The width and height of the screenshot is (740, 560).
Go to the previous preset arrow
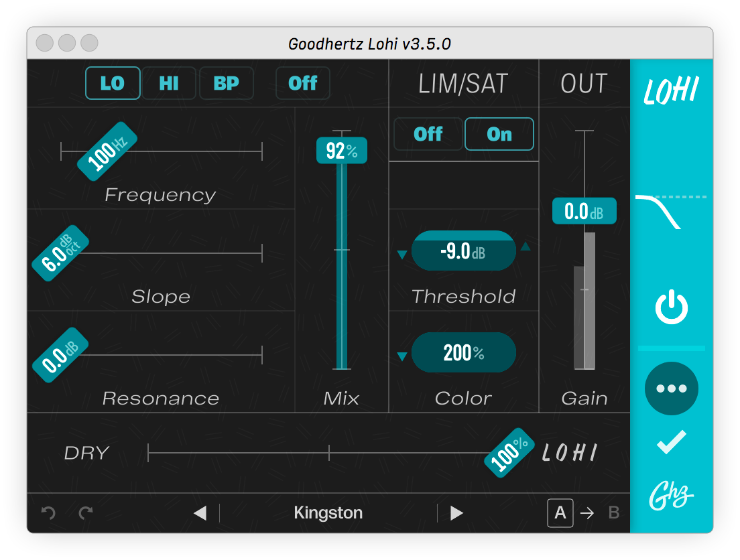coord(200,513)
